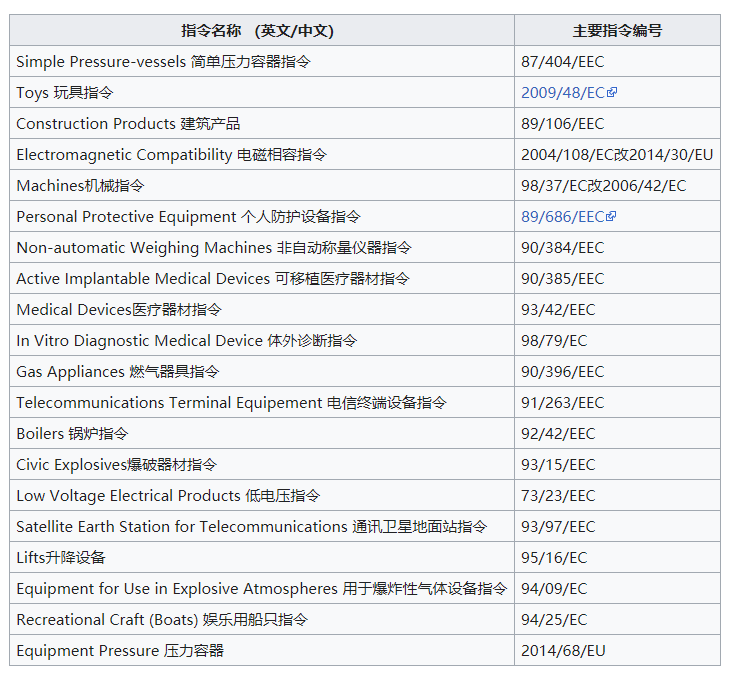The height and width of the screenshot is (677, 751).
Task: Select the 90/396/EEC cell
Action: (x=617, y=371)
